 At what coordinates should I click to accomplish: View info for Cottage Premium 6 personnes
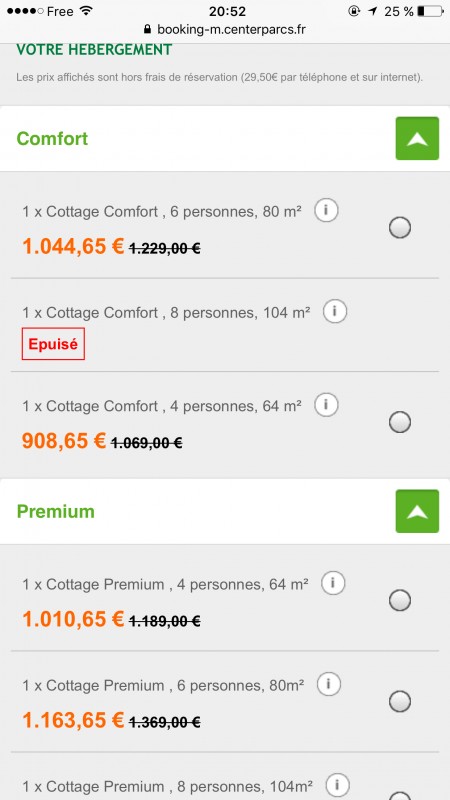[x=329, y=684]
